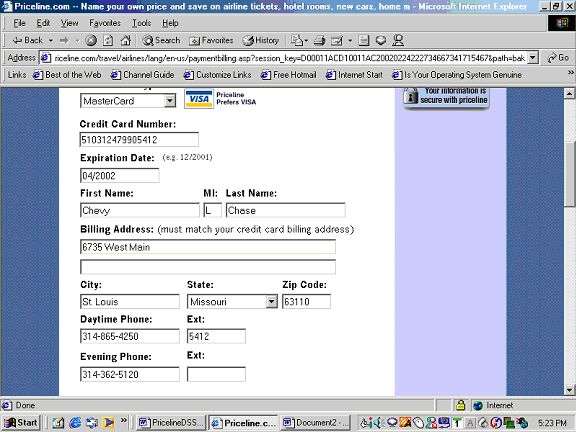
Task: Click the Forward arrow button
Action: (x=64, y=40)
